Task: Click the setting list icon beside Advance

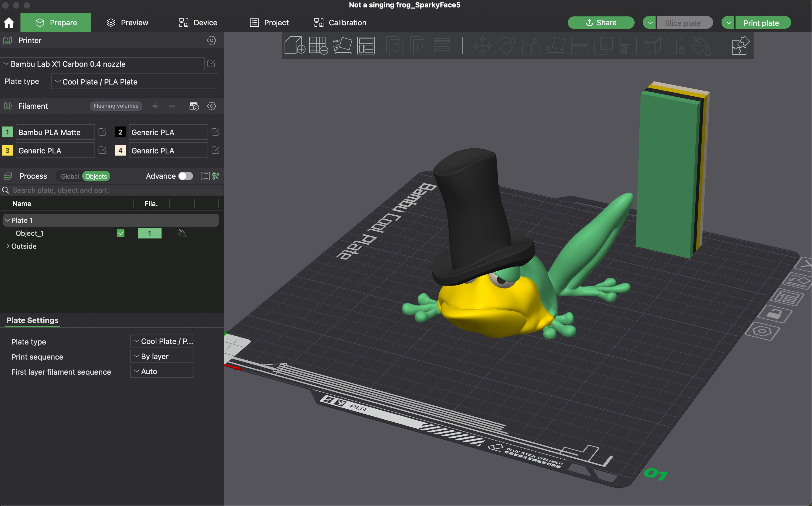Action: [x=205, y=176]
